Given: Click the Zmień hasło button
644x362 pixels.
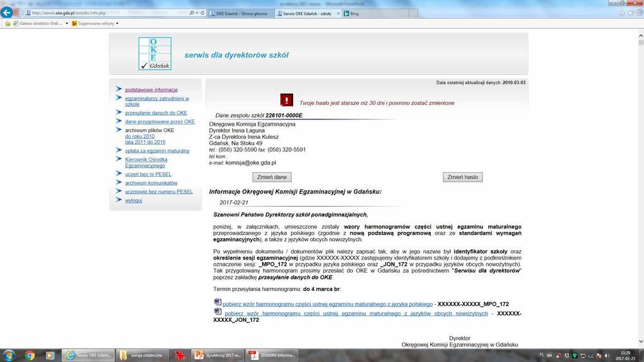Looking at the screenshot, I should click(x=462, y=177).
